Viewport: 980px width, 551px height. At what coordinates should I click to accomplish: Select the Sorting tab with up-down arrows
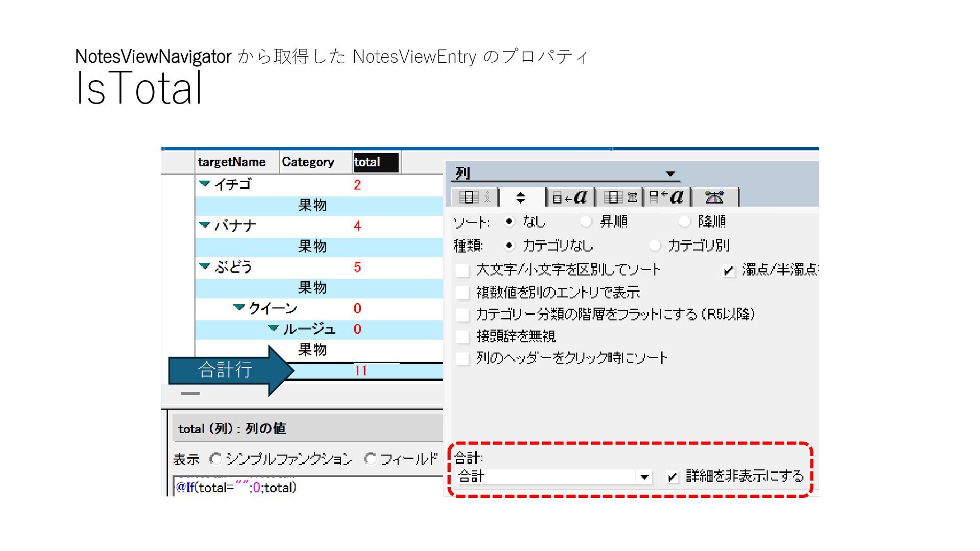click(521, 197)
